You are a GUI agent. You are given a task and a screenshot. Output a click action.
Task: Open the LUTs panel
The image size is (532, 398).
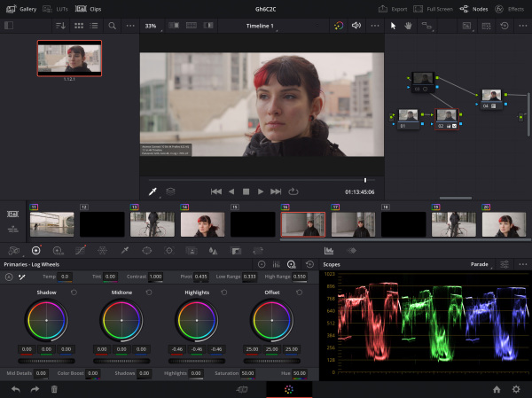55,9
